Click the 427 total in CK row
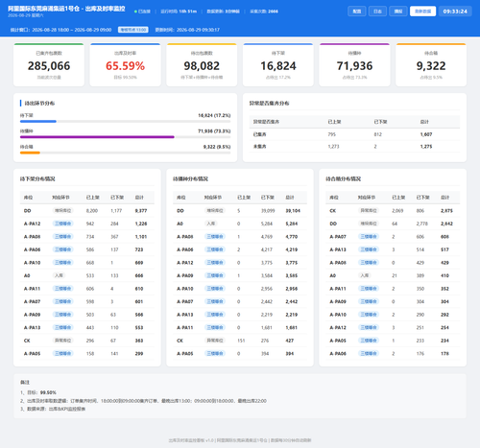The image size is (480, 448). click(x=290, y=341)
